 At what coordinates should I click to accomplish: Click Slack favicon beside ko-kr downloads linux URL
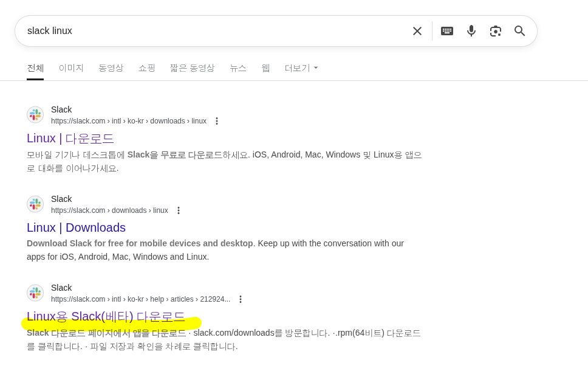tap(35, 114)
